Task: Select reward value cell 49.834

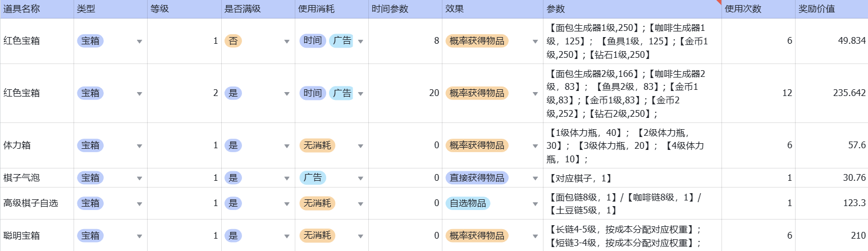Action: point(832,41)
